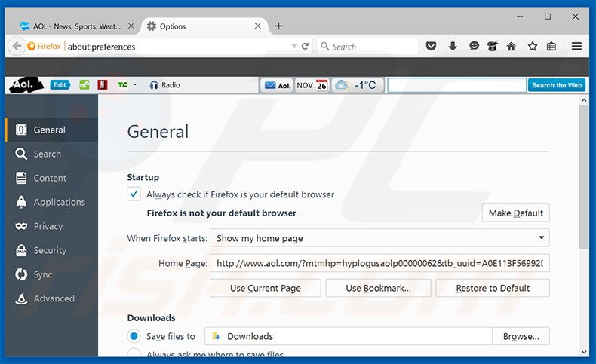This screenshot has width=596, height=364.
Task: Open Aol. mail envelope button
Action: click(x=278, y=85)
